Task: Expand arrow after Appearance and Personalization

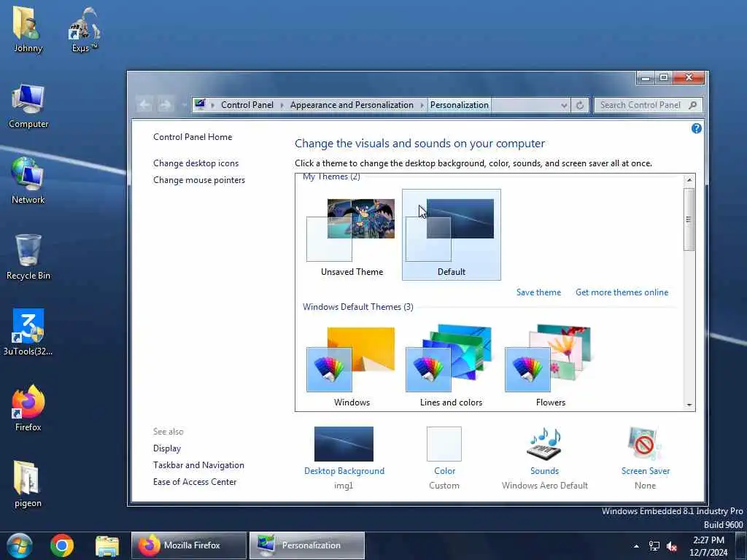Action: point(422,105)
